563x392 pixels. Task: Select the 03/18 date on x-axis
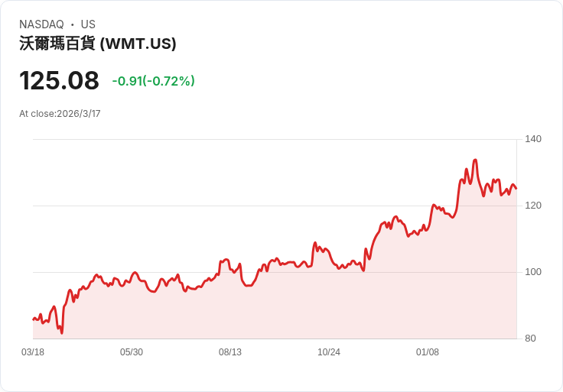33,352
